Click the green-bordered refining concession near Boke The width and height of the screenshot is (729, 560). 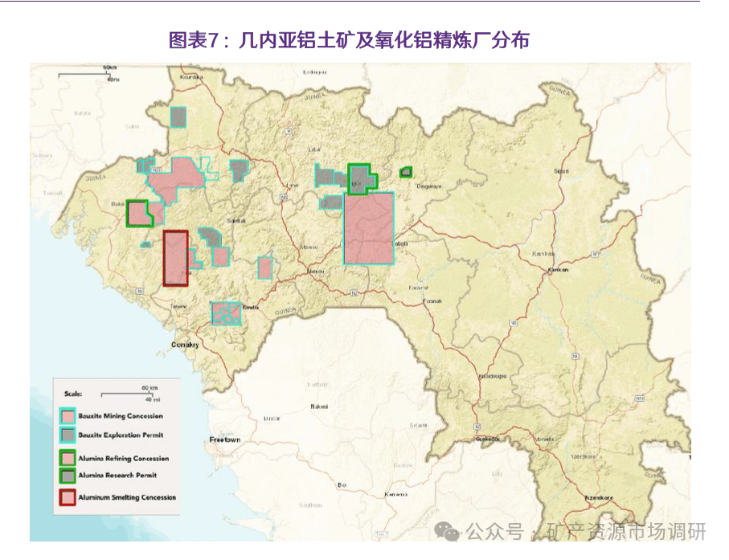(x=138, y=214)
